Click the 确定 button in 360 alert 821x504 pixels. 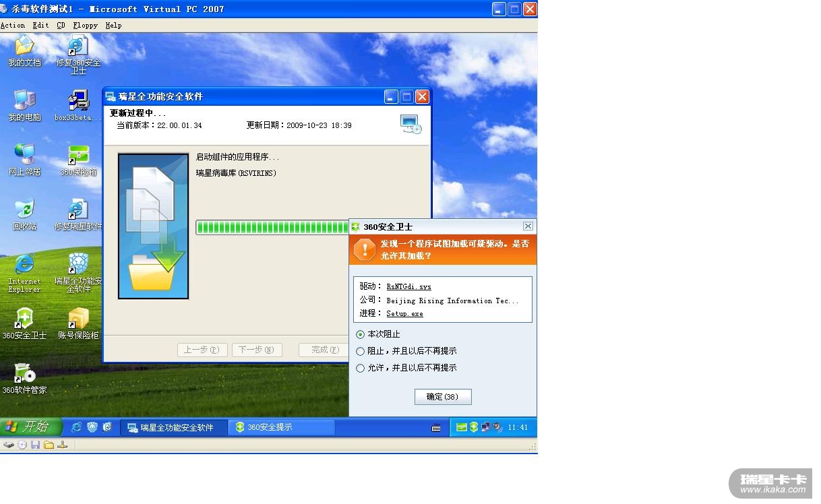click(443, 397)
